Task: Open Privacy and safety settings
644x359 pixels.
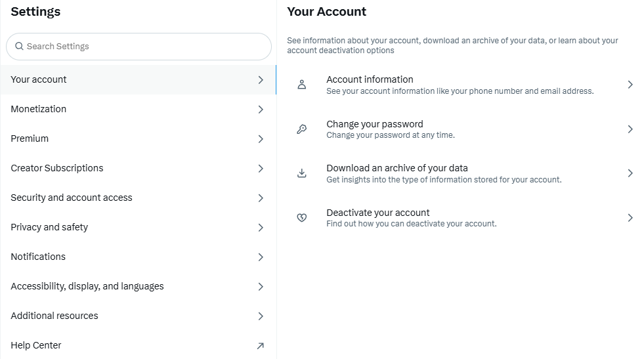Action: (49, 227)
